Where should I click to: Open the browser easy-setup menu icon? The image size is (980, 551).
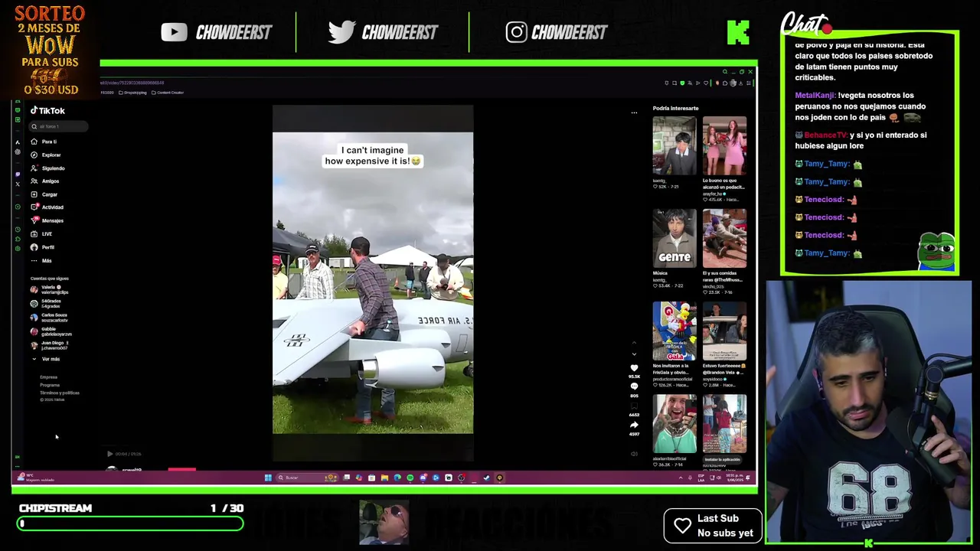coord(750,83)
